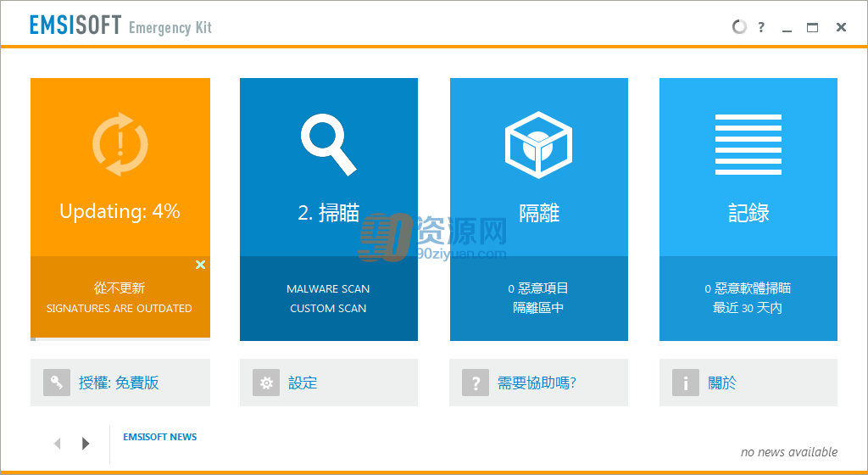Click 從不更新 last update text
The image size is (868, 475).
[x=119, y=288]
